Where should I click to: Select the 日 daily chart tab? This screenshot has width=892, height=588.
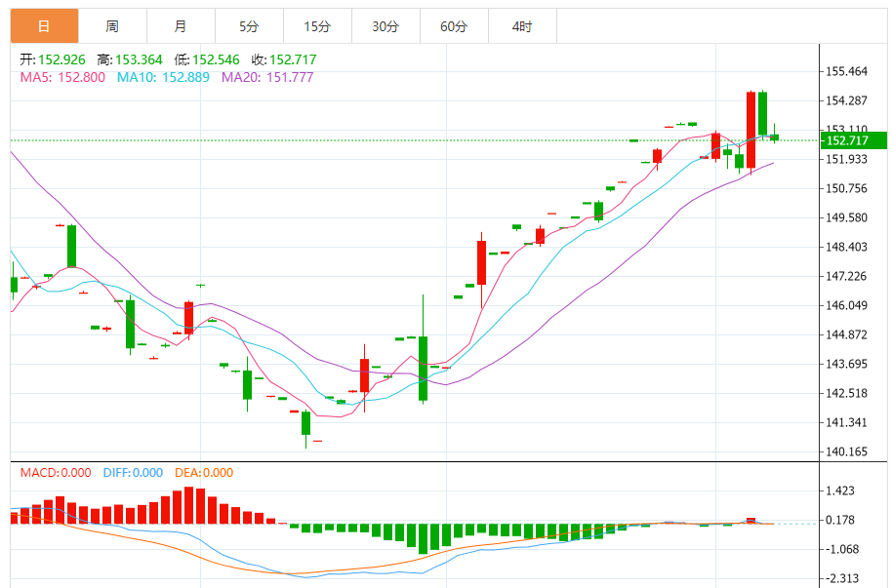(x=44, y=26)
